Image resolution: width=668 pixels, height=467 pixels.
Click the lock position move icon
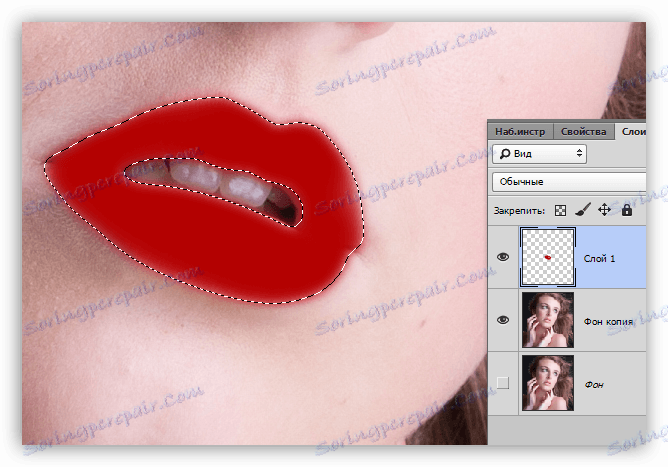(x=604, y=210)
